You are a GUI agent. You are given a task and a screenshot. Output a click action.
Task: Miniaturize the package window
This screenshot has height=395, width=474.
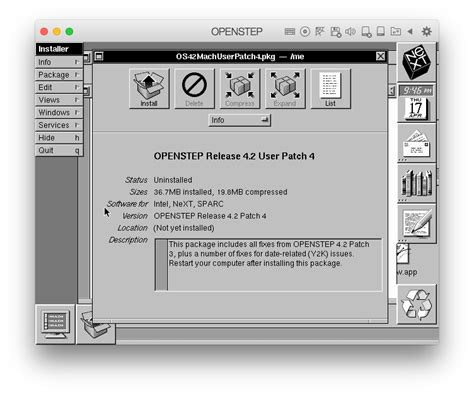coord(99,56)
